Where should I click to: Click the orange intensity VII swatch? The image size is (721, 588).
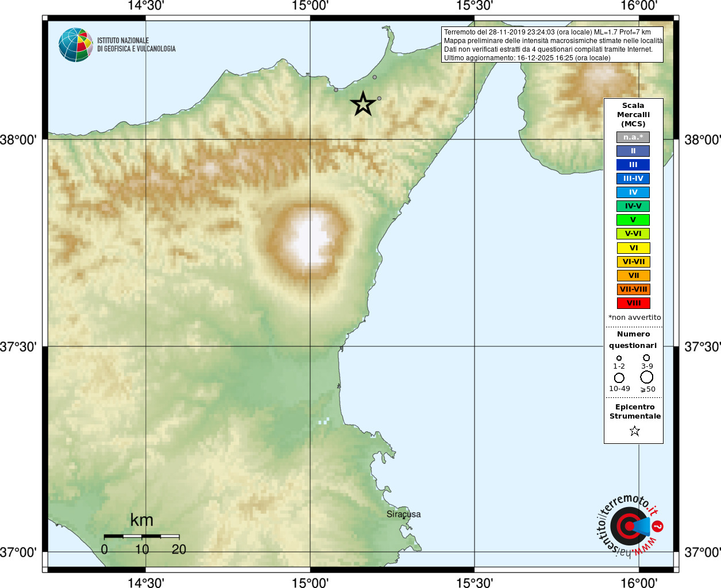click(x=634, y=276)
